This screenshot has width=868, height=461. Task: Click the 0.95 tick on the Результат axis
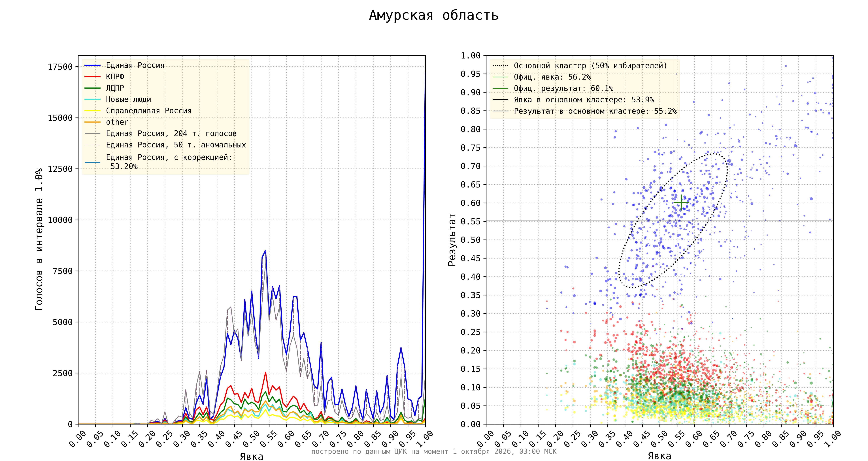(470, 74)
